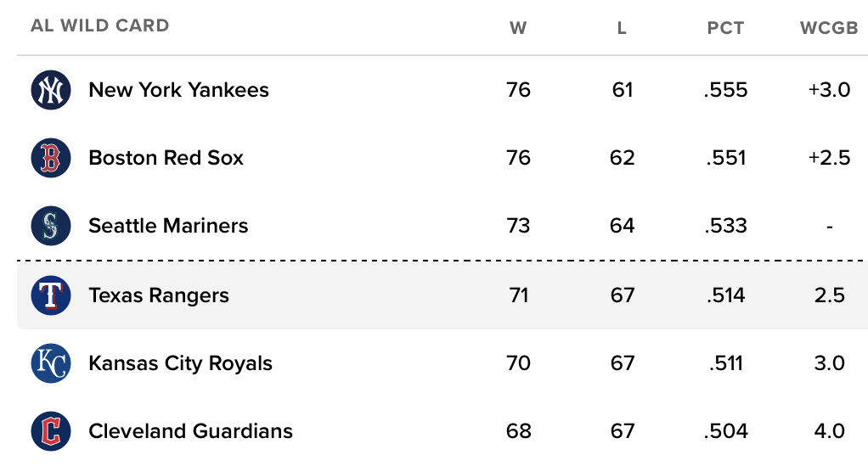Click the Rangers 2.5 games back value
The height and width of the screenshot is (472, 868).
tap(829, 295)
